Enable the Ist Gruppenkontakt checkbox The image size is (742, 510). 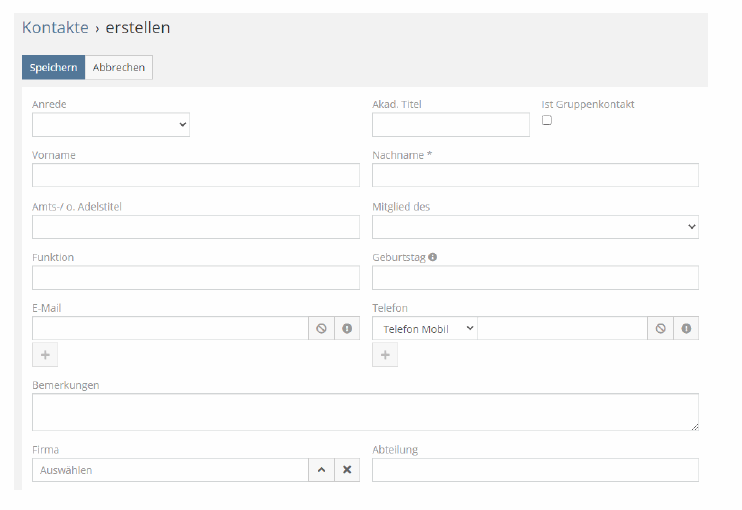click(x=547, y=120)
